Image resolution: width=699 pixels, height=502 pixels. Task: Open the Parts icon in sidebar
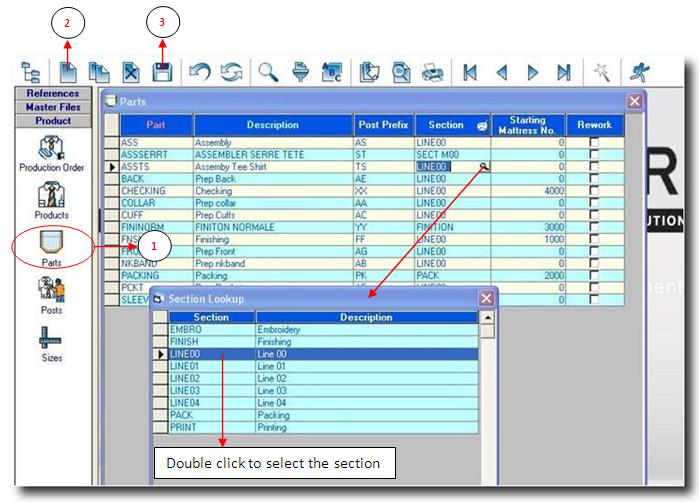[x=52, y=243]
